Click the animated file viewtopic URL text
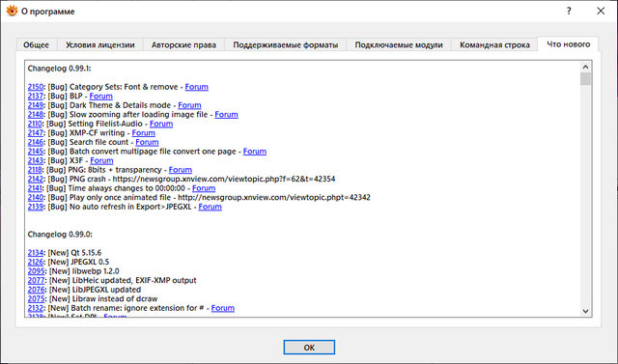 tap(274, 197)
